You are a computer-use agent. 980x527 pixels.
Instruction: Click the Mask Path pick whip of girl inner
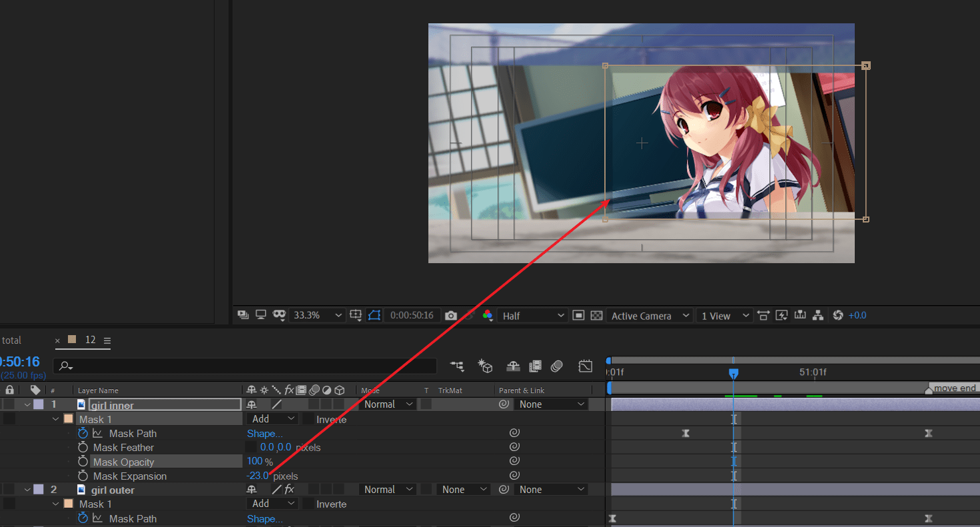point(514,433)
